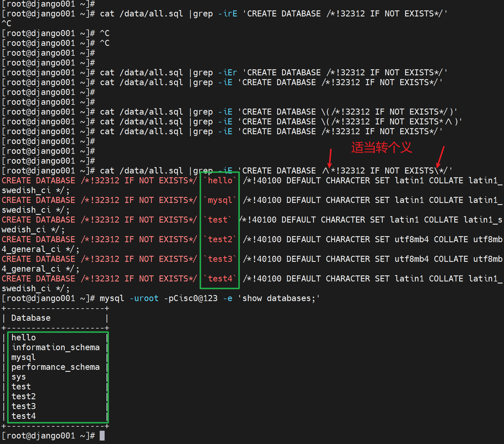The height and width of the screenshot is (444, 504).
Task: Click the cursor block at the last prompt
Action: point(102,436)
